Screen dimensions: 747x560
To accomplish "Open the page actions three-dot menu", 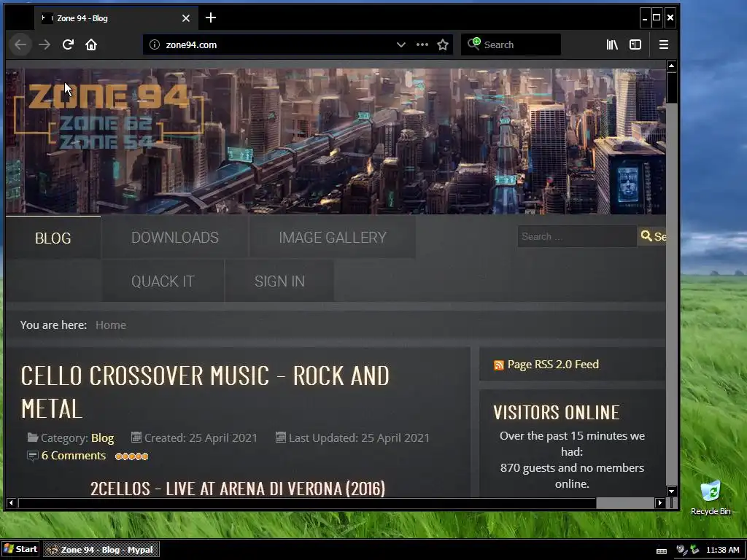I will (422, 44).
